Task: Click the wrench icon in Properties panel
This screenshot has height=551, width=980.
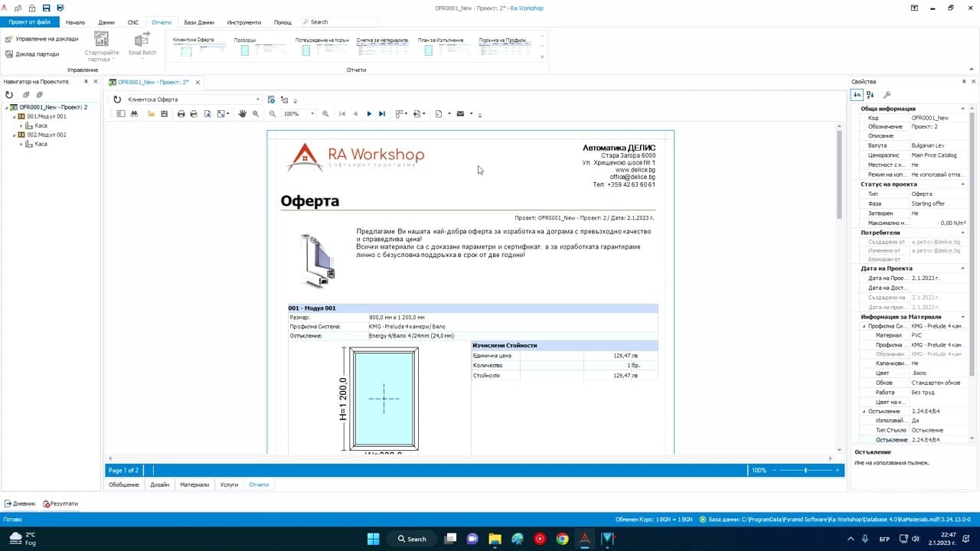Action: pyautogui.click(x=887, y=95)
